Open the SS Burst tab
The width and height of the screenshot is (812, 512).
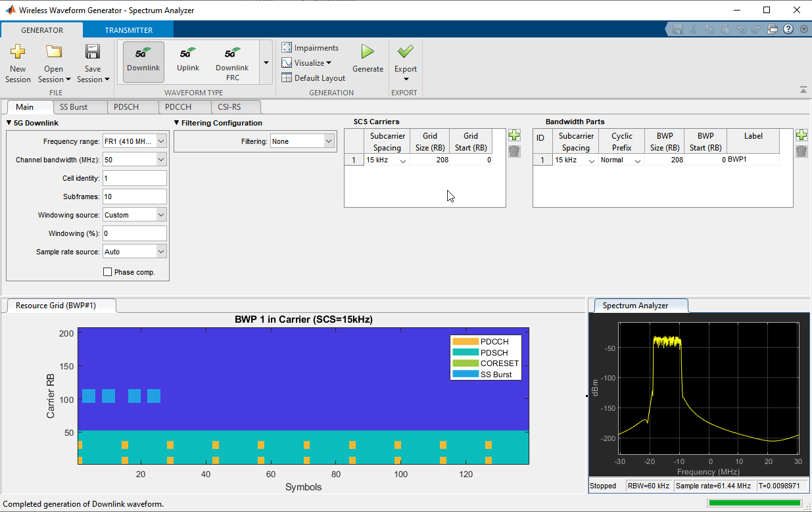[80, 106]
